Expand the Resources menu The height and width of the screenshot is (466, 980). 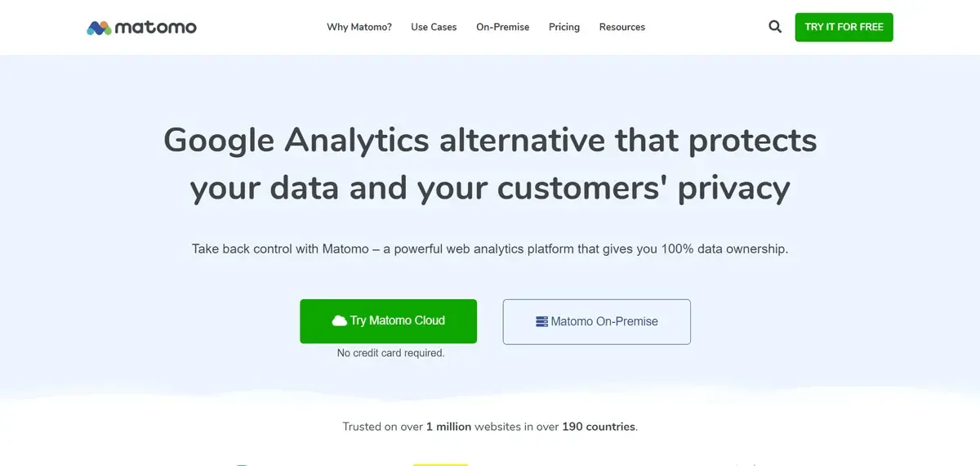point(622,27)
